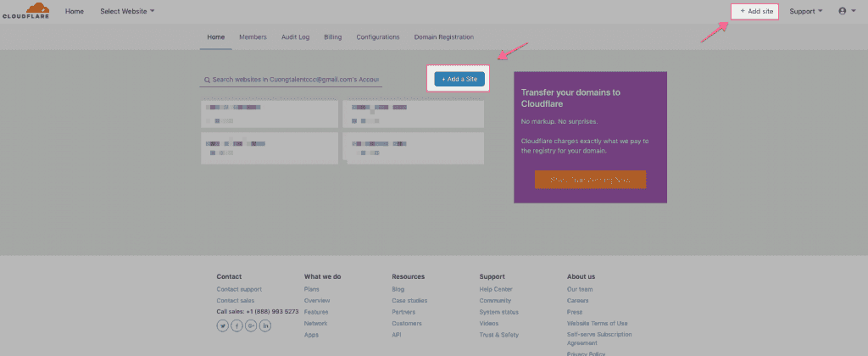Expand the Support dropdown menu
This screenshot has width=868, height=356.
806,11
